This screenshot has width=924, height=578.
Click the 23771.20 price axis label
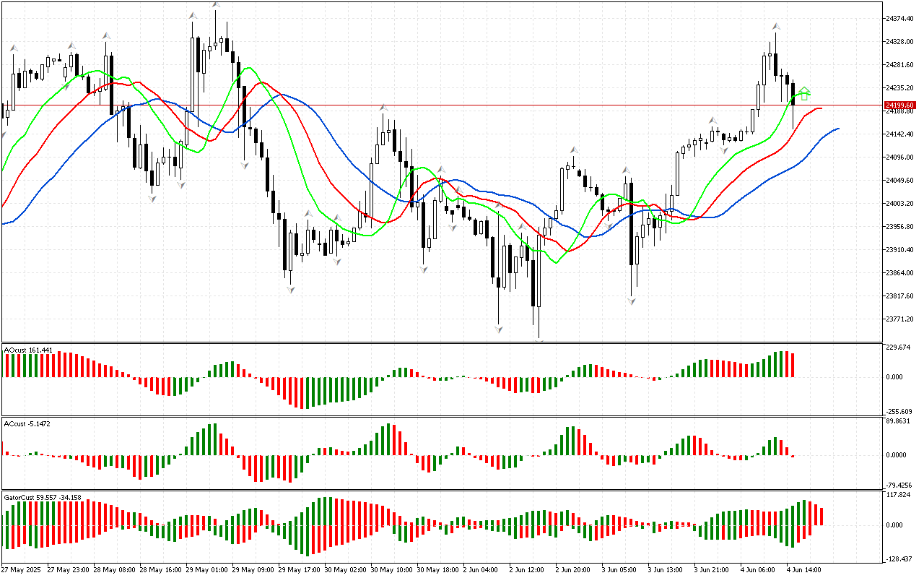click(x=899, y=319)
